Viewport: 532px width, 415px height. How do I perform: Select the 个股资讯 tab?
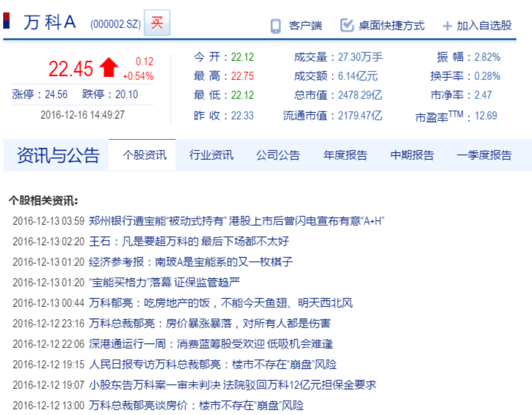point(145,155)
